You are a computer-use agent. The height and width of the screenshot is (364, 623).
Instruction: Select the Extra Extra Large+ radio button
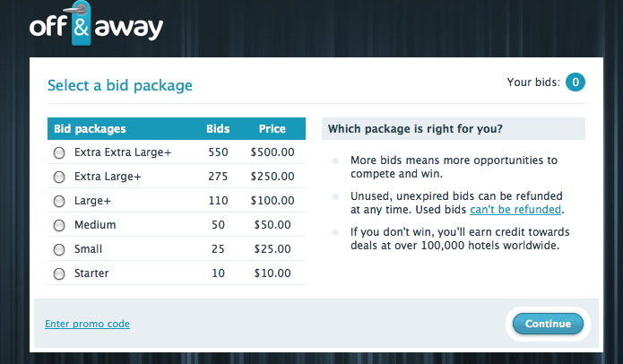pos(59,152)
